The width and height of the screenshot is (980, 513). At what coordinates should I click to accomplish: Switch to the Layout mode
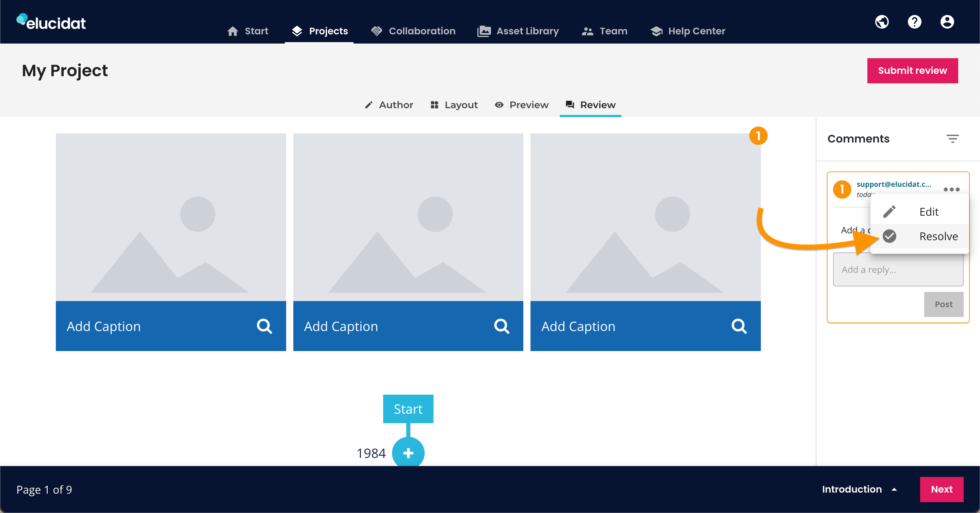tap(454, 104)
